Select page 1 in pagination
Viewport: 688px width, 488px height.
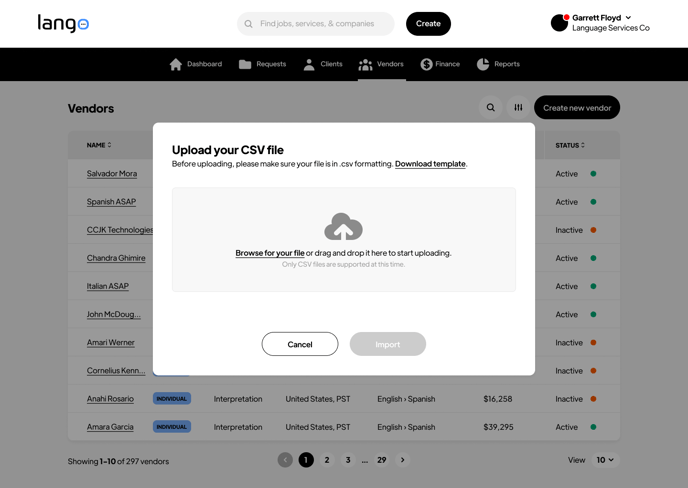click(306, 460)
